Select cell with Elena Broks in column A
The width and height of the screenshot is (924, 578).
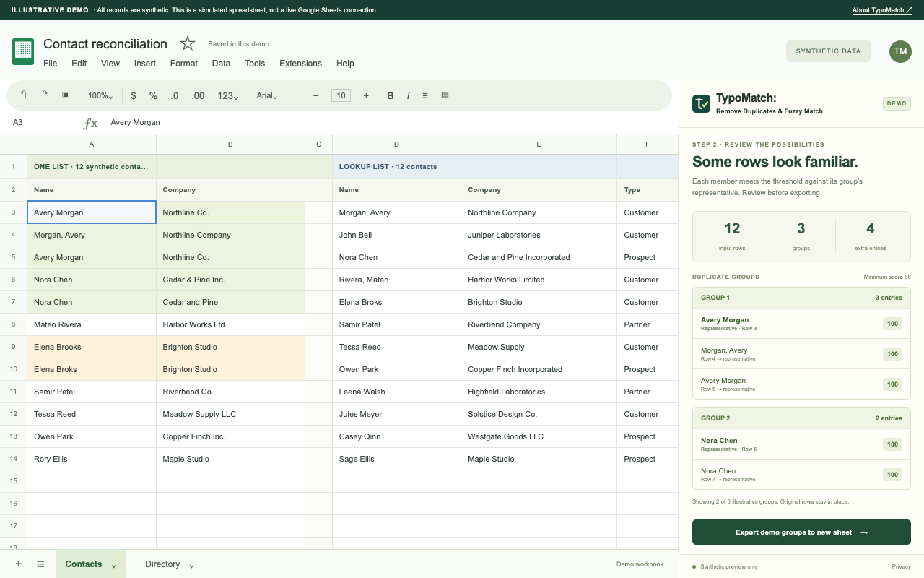92,369
